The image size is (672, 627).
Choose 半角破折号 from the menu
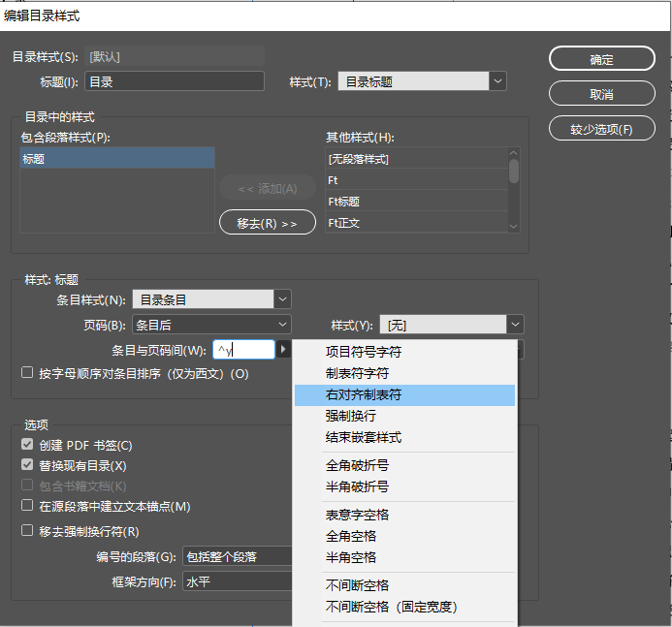405,486
